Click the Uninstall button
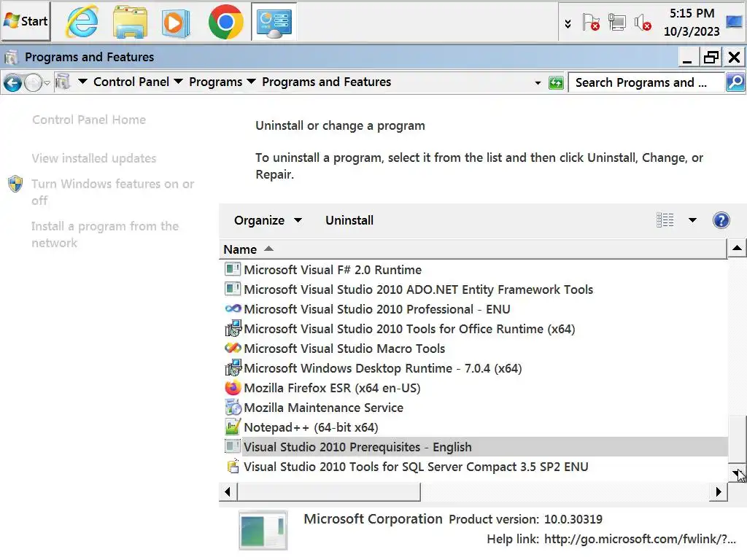This screenshot has height=560, width=747. [x=349, y=220]
